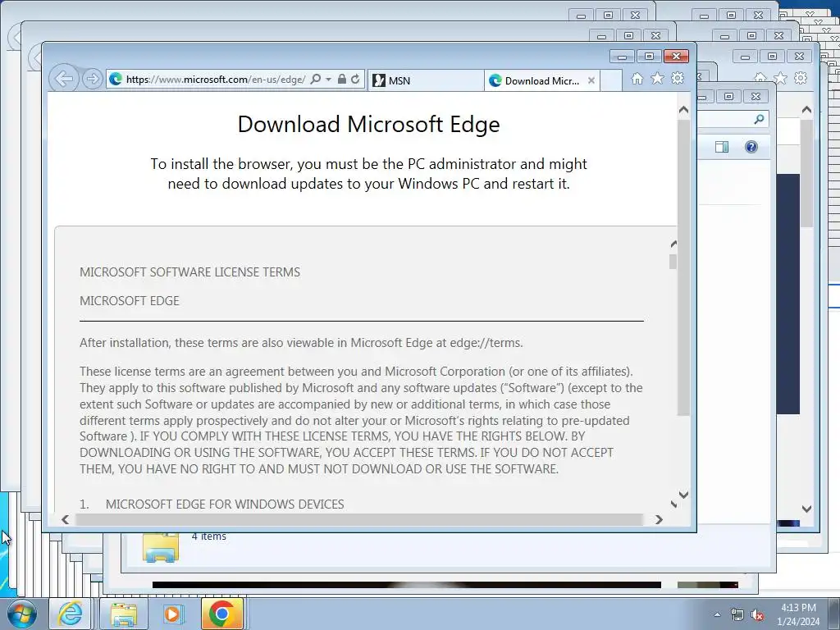The width and height of the screenshot is (840, 630).
Task: Show hidden tray icons arrow
Action: coord(717,614)
